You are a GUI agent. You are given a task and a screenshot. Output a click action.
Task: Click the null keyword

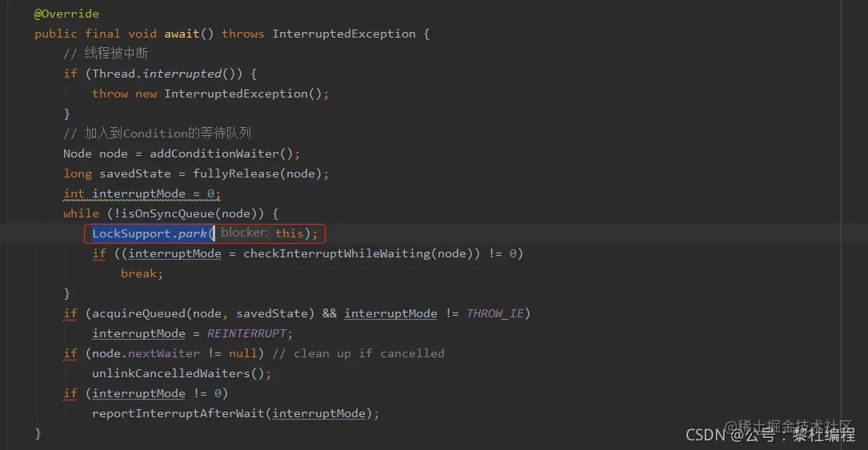pyautogui.click(x=243, y=353)
